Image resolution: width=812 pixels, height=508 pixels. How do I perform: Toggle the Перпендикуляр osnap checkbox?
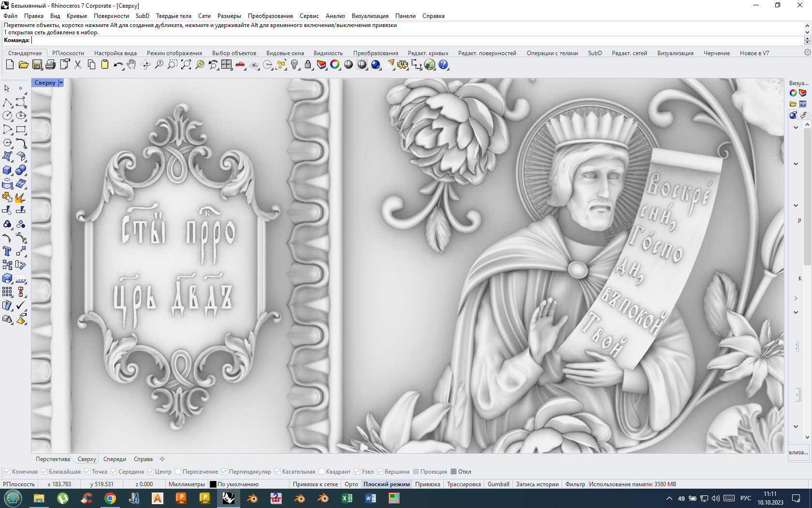point(224,472)
